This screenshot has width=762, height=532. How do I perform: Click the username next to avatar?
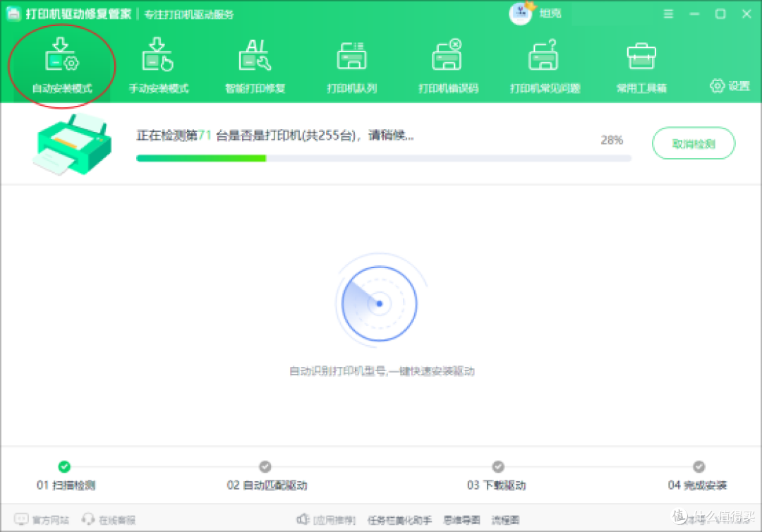550,13
